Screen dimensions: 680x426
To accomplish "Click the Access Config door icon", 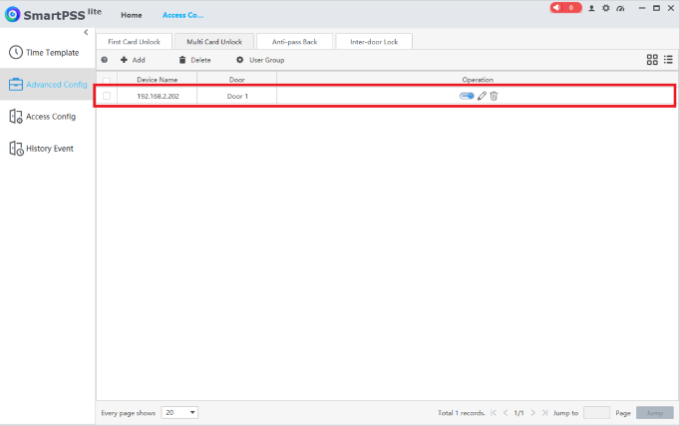I will 16,116.
